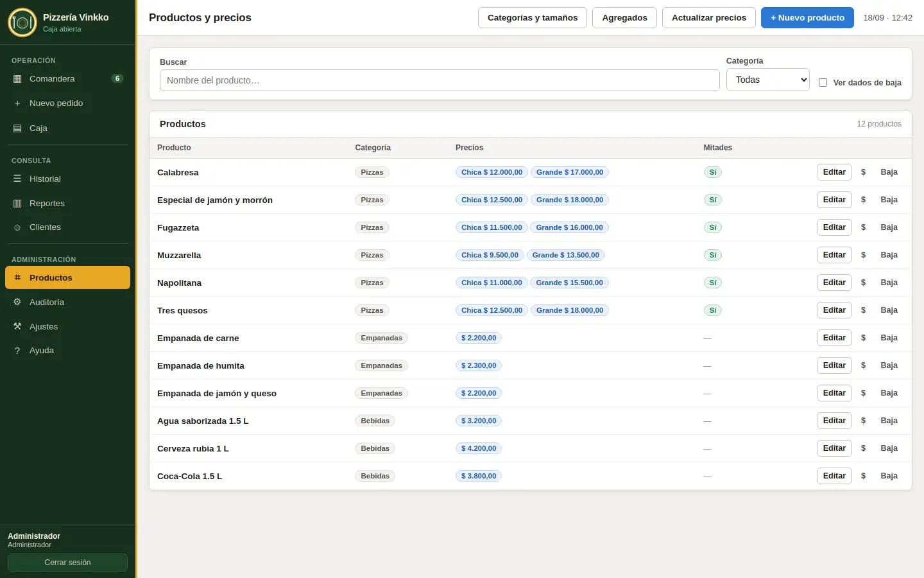Image resolution: width=924 pixels, height=578 pixels.
Task: Edit the Napolitana product
Action: pyautogui.click(x=834, y=283)
